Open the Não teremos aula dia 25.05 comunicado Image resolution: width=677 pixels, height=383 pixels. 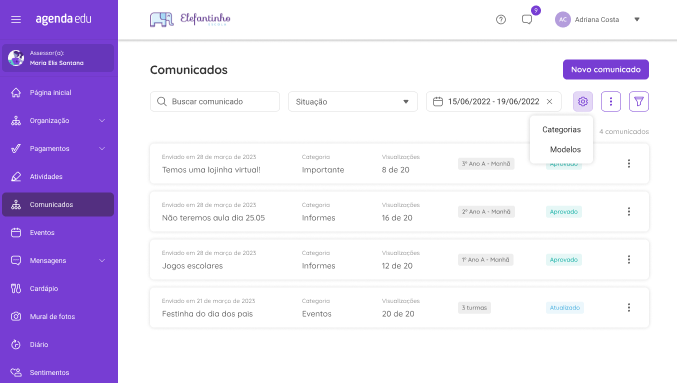click(213, 218)
